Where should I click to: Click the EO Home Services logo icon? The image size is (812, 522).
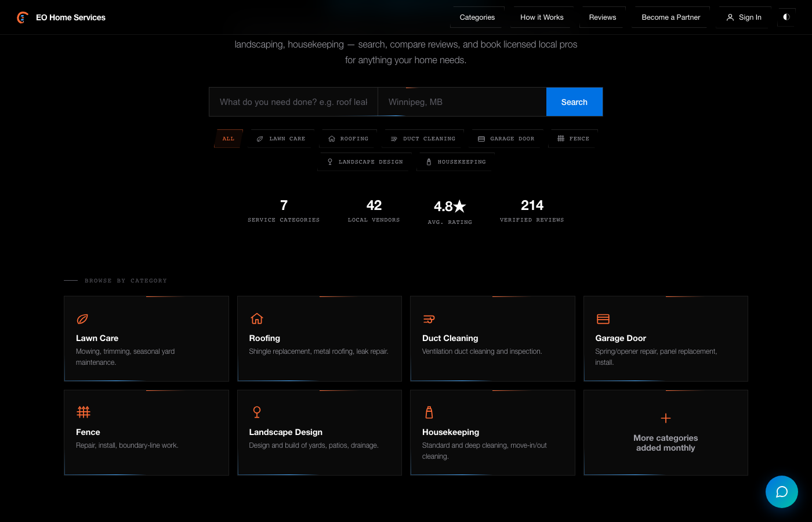(23, 17)
